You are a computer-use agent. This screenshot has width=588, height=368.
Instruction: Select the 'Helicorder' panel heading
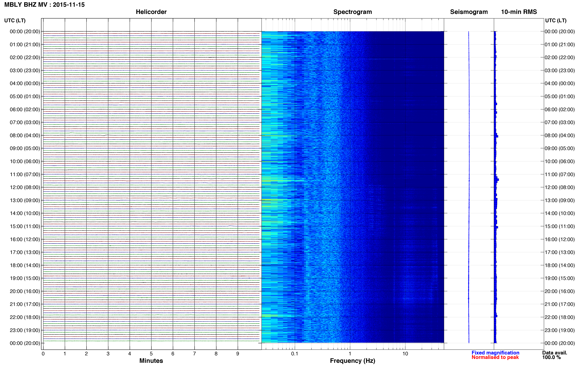151,12
